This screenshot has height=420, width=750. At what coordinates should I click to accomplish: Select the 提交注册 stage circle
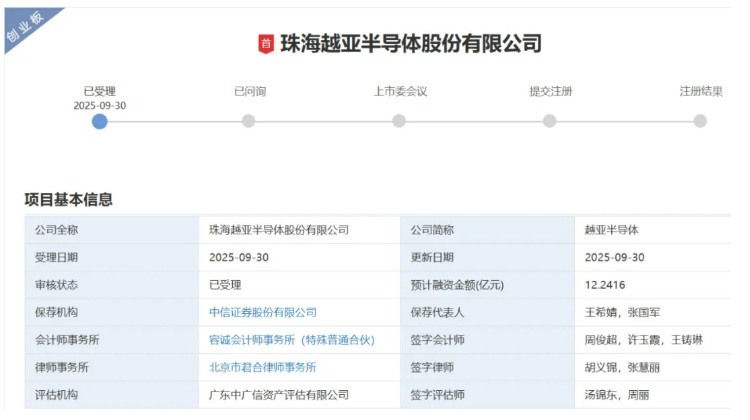[x=550, y=121]
